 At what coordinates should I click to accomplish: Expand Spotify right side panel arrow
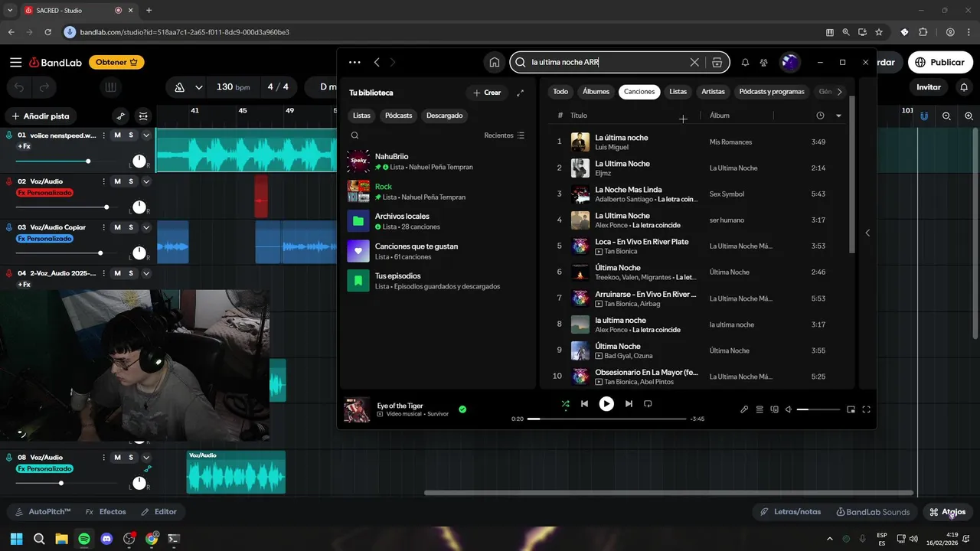[x=867, y=233]
